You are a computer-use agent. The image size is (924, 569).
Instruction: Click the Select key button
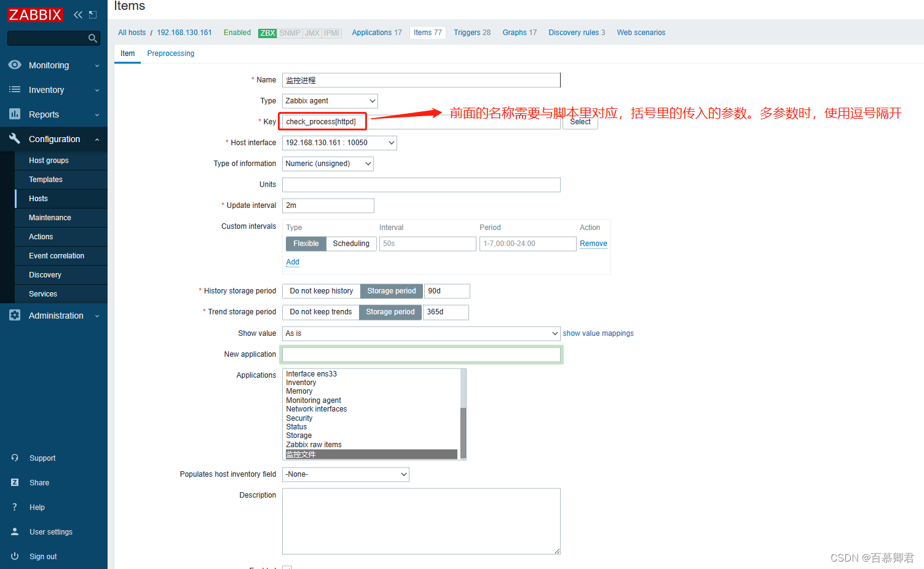point(580,122)
